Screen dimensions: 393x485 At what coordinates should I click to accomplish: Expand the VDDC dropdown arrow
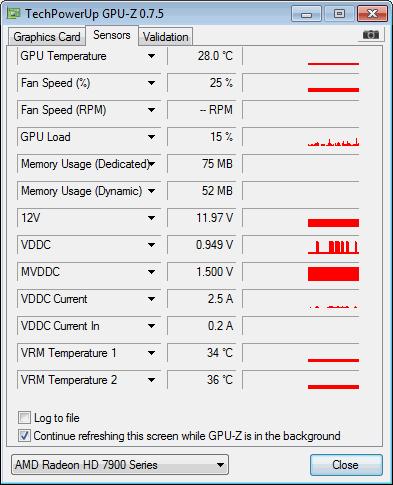tap(151, 245)
